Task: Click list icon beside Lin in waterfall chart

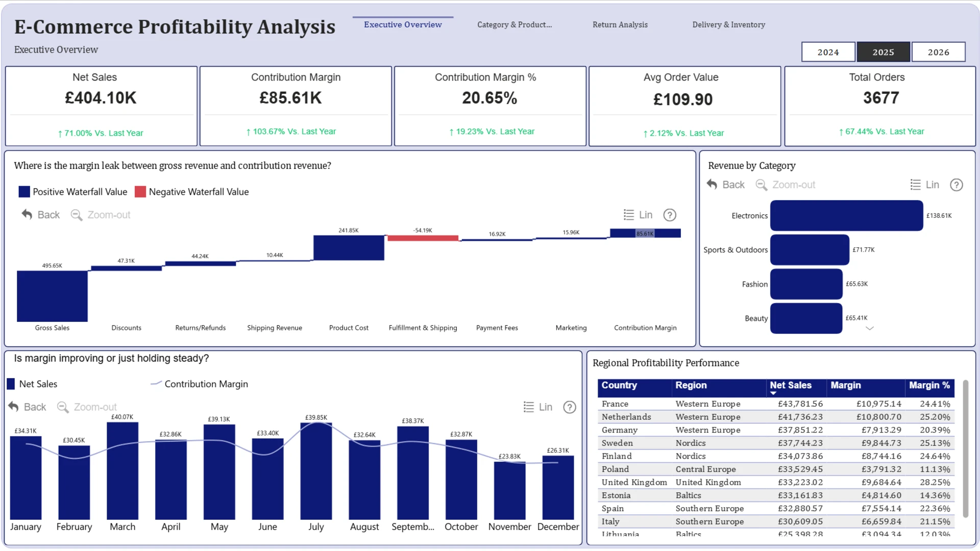Action: pyautogui.click(x=629, y=215)
